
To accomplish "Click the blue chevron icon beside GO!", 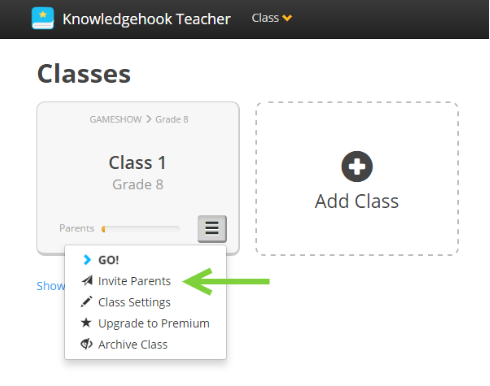I will [x=87, y=260].
